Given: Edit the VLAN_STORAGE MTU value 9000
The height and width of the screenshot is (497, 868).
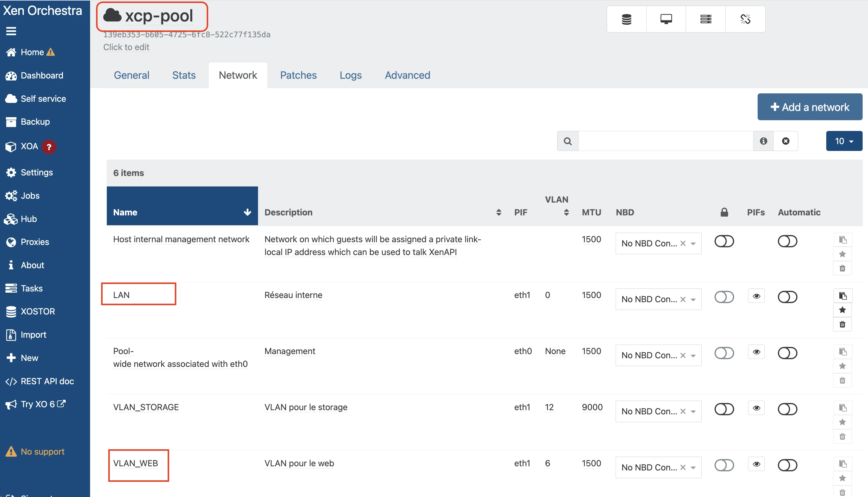Looking at the screenshot, I should click(x=592, y=407).
